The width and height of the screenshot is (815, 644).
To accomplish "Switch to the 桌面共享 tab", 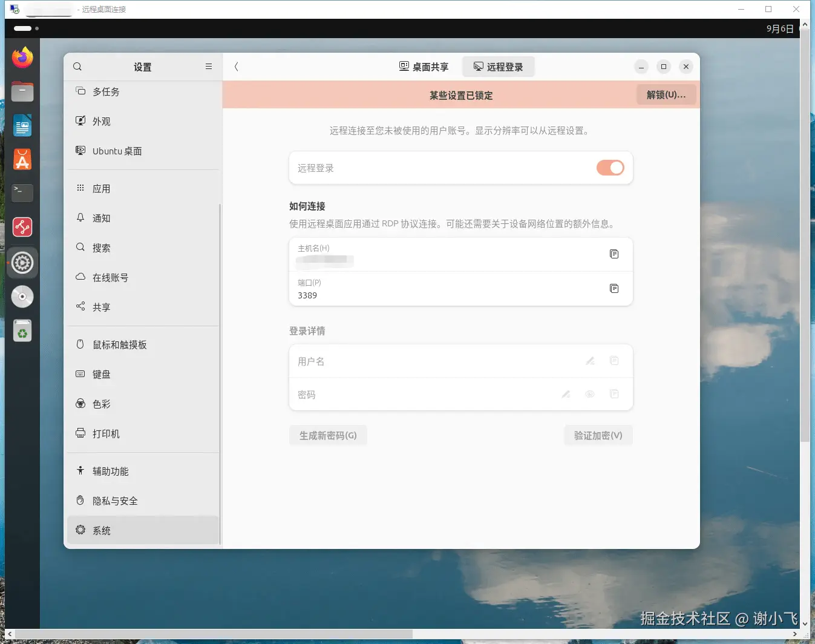I will coord(424,67).
